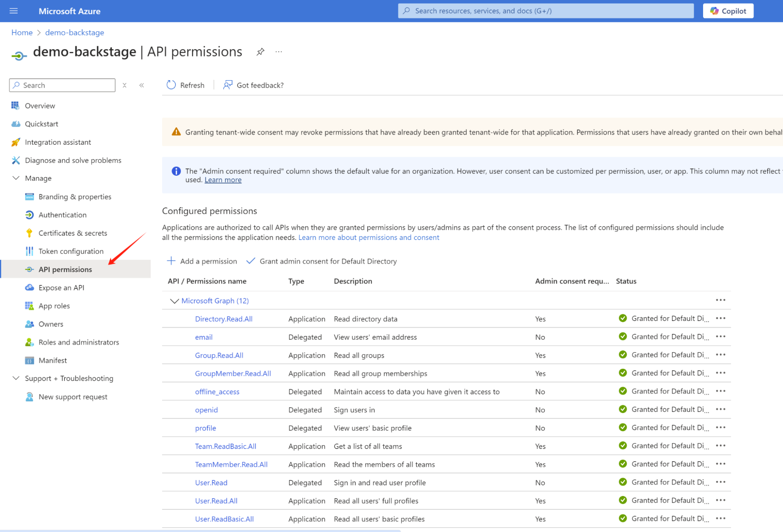Screen dimensions: 783x532
Task: Click the Copilot button
Action: [x=728, y=11]
